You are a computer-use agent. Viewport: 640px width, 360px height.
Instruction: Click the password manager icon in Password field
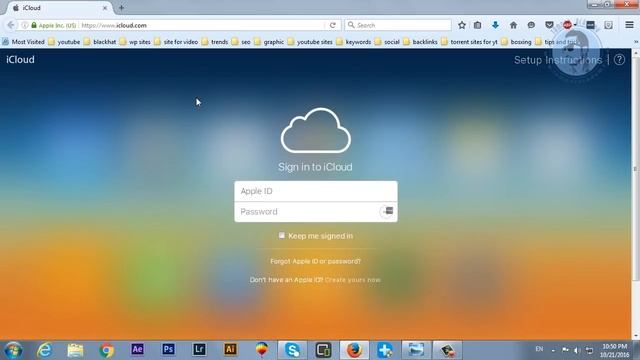(387, 211)
